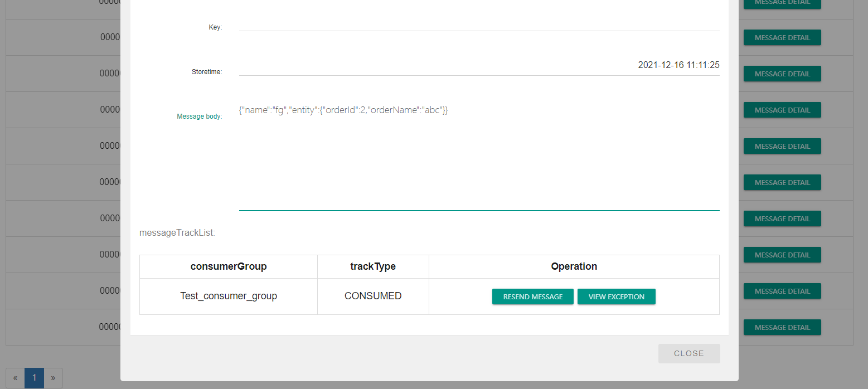868x389 pixels.
Task: Click the Message body: label
Action: (199, 116)
